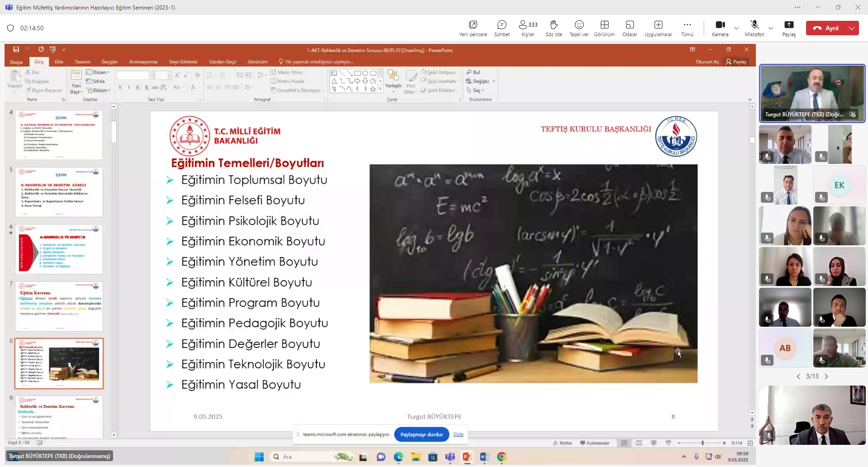The height and width of the screenshot is (467, 868).
Task: Switch to Slayt Gösterisi tab
Action: click(x=183, y=62)
